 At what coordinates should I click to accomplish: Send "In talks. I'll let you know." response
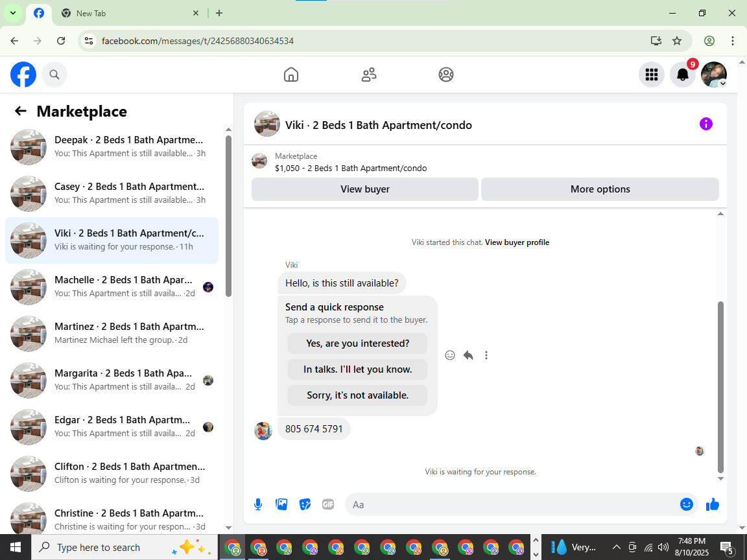[357, 369]
